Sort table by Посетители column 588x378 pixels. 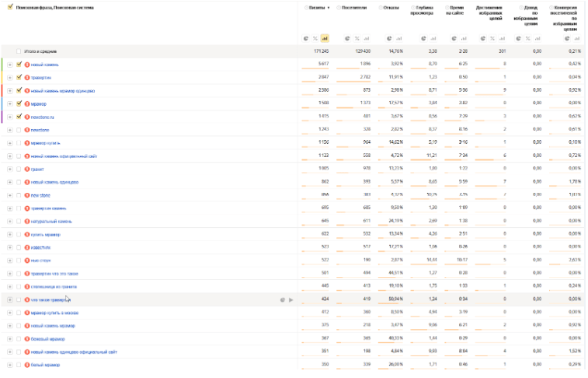pos(354,8)
